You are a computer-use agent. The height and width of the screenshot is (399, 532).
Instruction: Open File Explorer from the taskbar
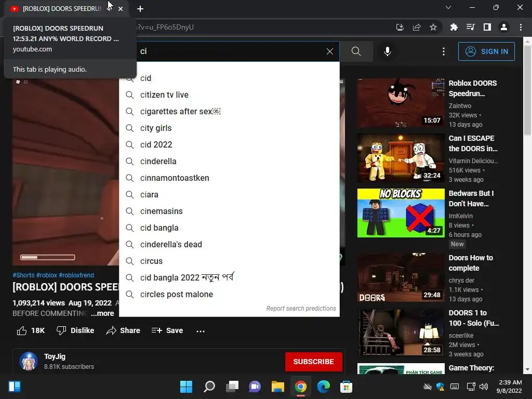(277, 387)
